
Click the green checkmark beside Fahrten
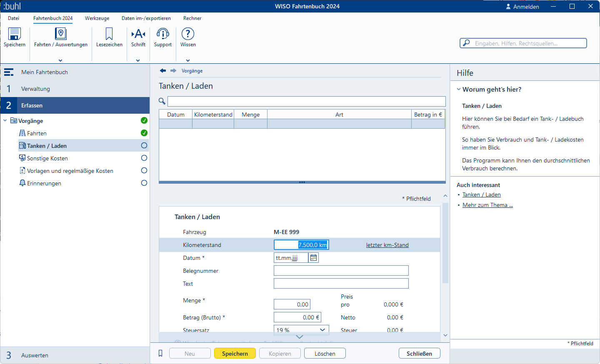[x=144, y=133]
